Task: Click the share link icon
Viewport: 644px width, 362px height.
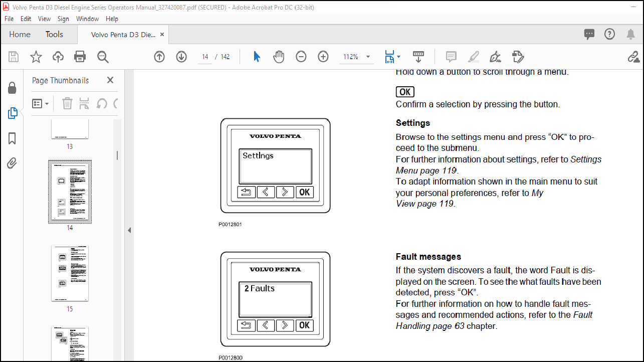Action: pyautogui.click(x=633, y=57)
